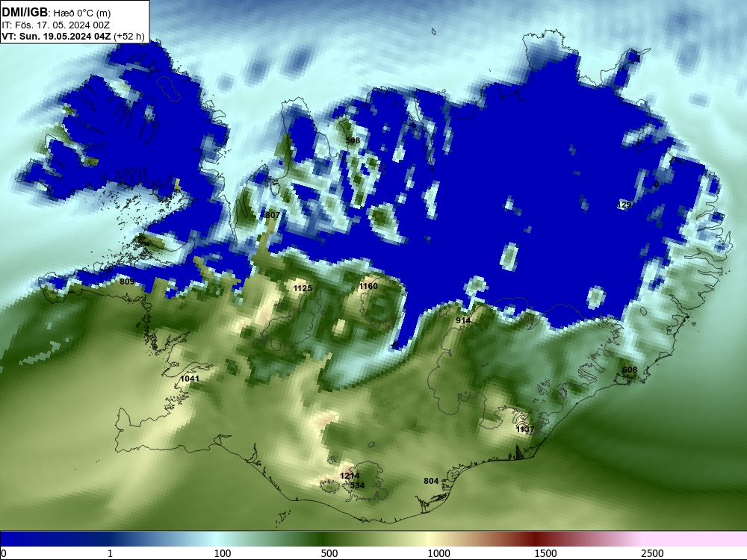
Task: Click the legend label 1000
Action: coord(438,553)
